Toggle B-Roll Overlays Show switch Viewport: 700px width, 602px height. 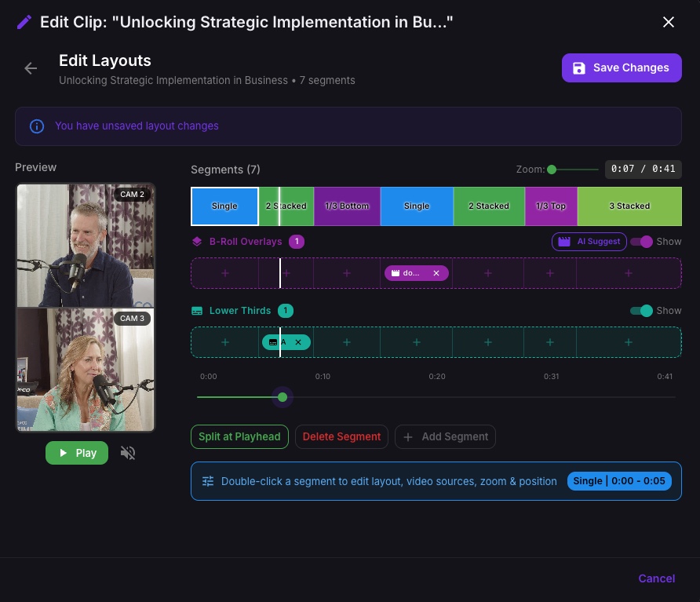pyautogui.click(x=641, y=242)
